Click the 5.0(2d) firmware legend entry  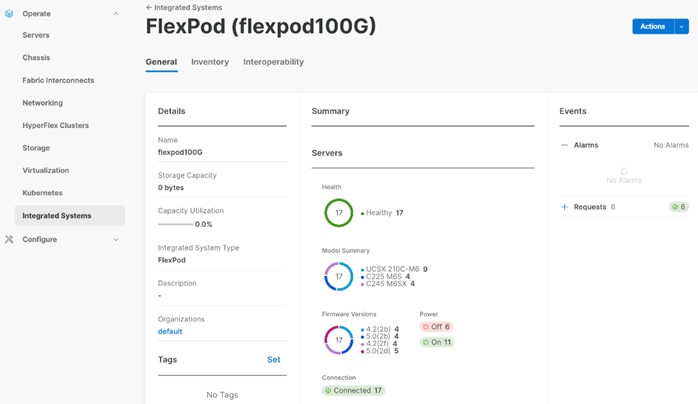click(x=380, y=351)
